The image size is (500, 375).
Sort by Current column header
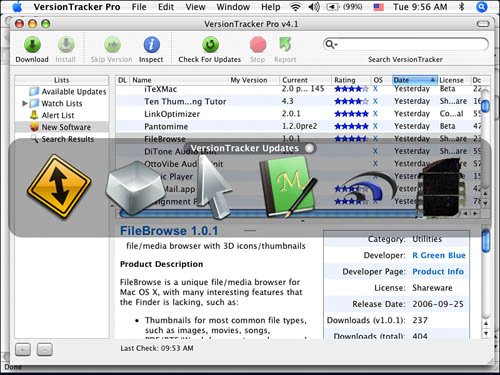pos(305,80)
